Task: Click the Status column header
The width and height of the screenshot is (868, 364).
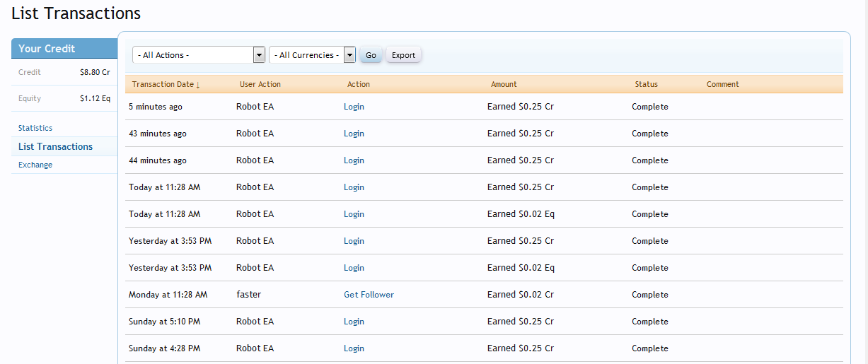Action: click(646, 84)
